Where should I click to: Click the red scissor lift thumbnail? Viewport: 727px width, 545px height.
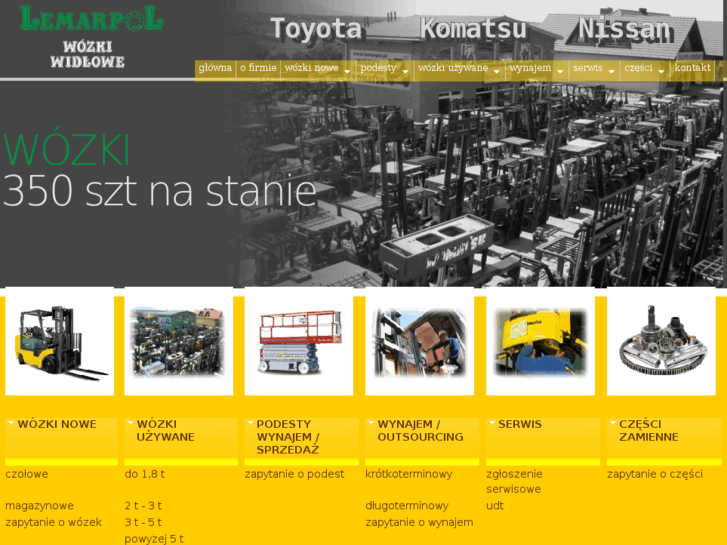299,341
